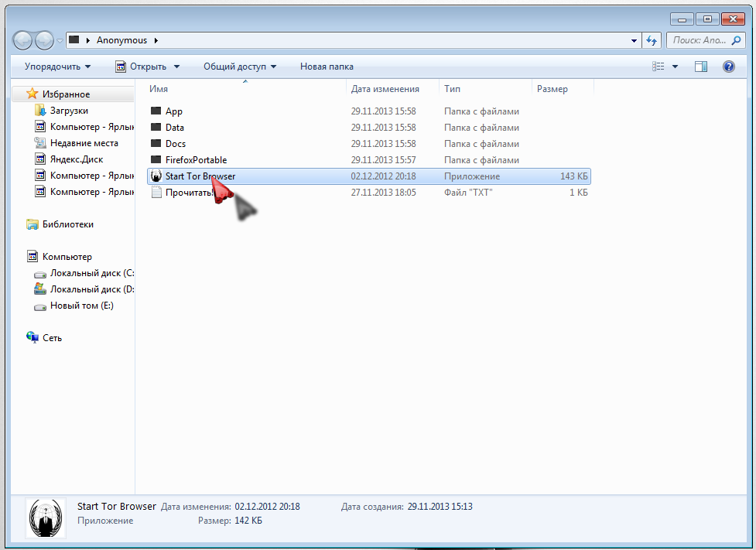Image resolution: width=756 pixels, height=550 pixels.
Task: Click the Избранное star icon
Action: click(32, 94)
